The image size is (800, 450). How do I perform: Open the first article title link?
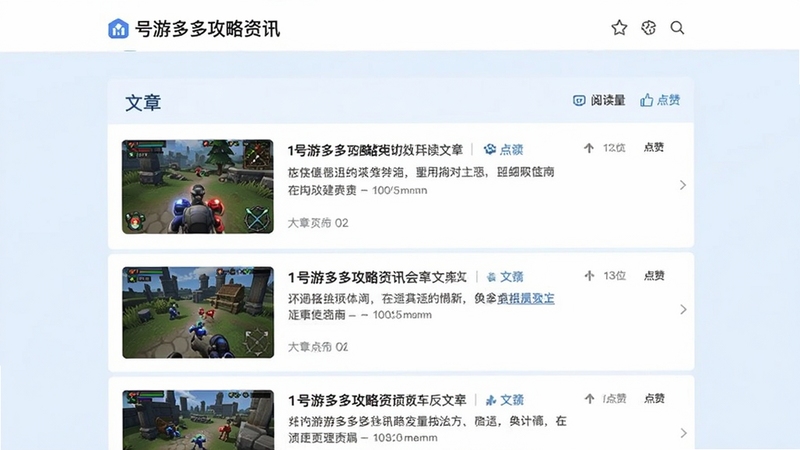click(x=375, y=150)
